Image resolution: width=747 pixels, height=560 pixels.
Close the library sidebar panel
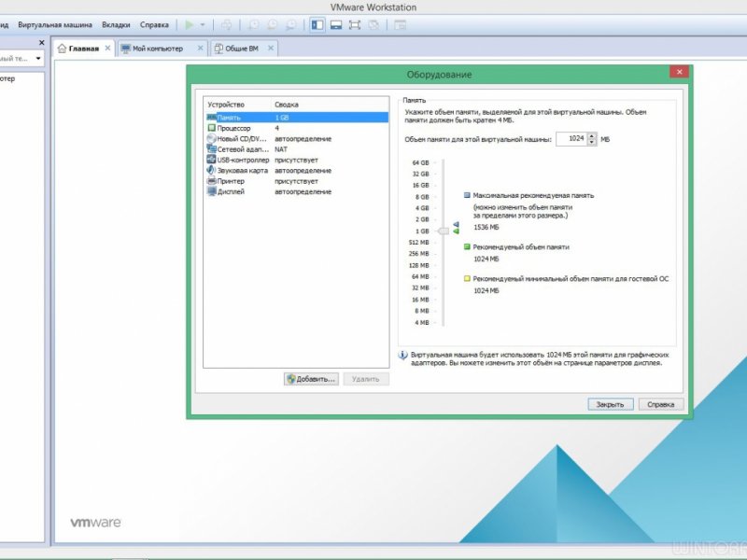(x=41, y=42)
